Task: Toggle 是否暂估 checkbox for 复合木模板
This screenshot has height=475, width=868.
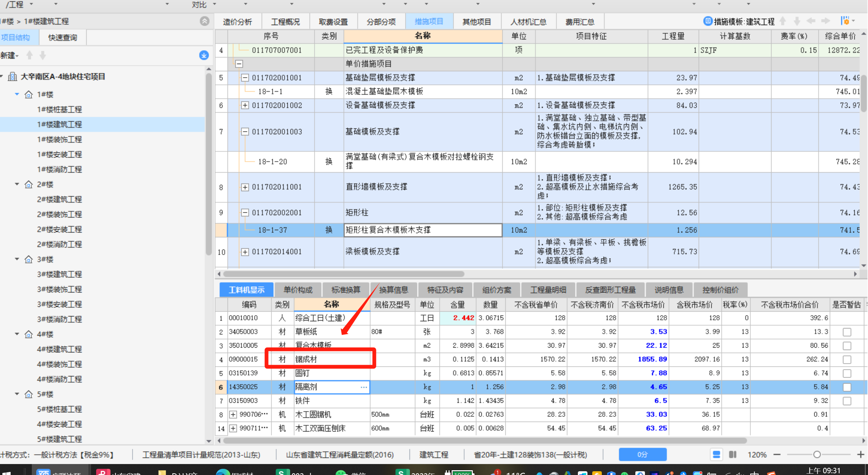Action: [847, 346]
